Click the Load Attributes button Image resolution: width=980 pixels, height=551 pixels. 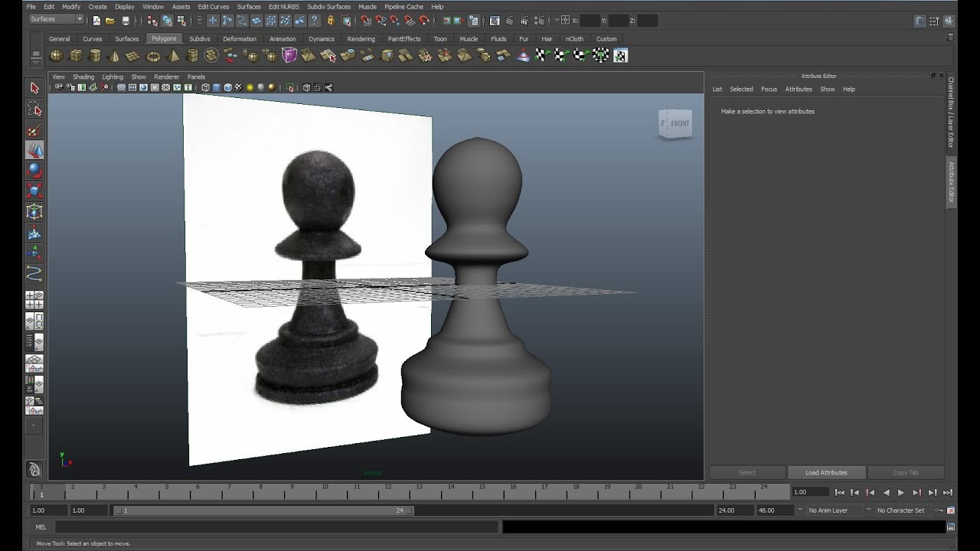(826, 473)
